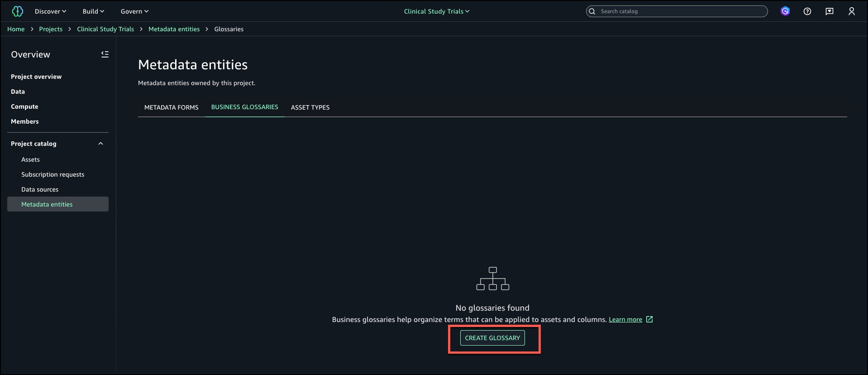Image resolution: width=868 pixels, height=375 pixels.
Task: Switch to the Asset Types tab
Action: 310,107
